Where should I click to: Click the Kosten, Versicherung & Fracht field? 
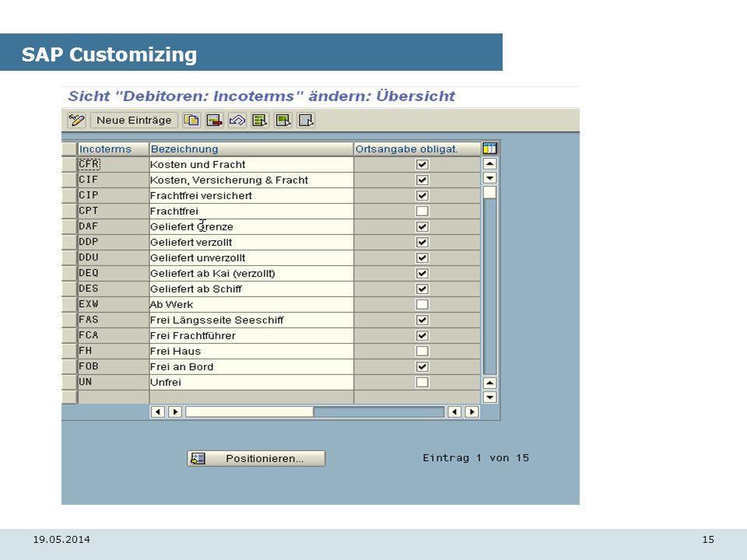251,180
